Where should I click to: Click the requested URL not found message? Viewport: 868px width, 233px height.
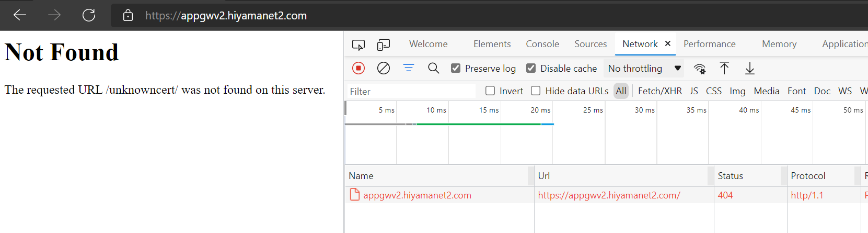[165, 90]
